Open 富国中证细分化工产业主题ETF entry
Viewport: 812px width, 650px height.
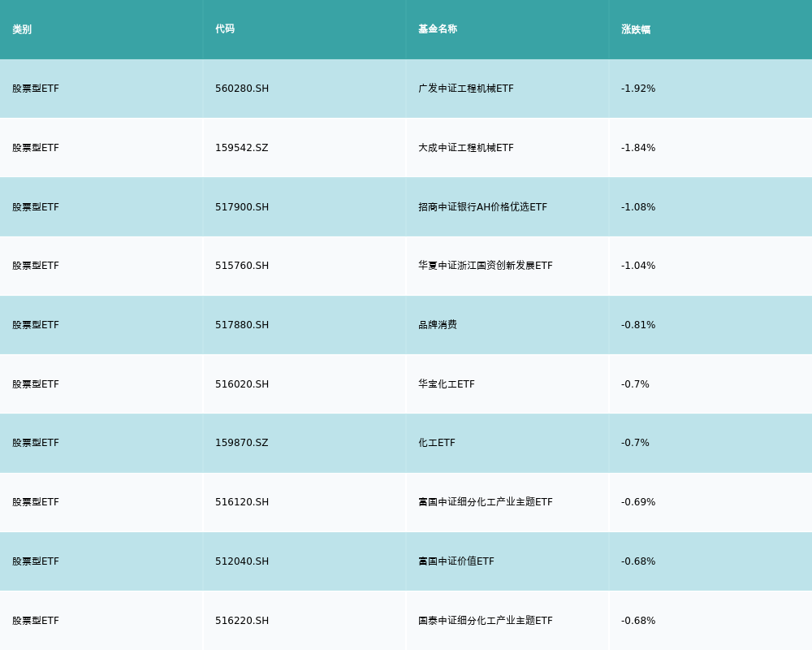pyautogui.click(x=485, y=502)
